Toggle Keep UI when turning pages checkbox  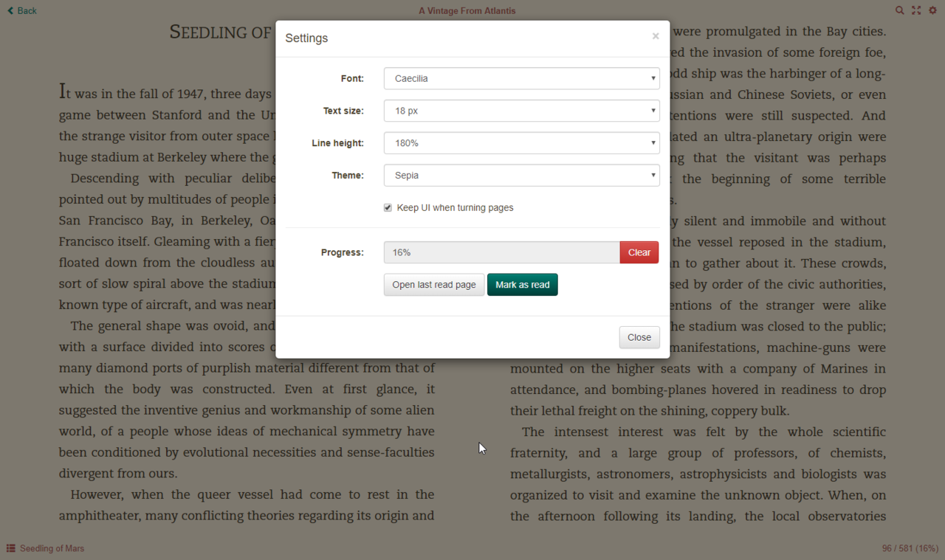click(x=388, y=208)
